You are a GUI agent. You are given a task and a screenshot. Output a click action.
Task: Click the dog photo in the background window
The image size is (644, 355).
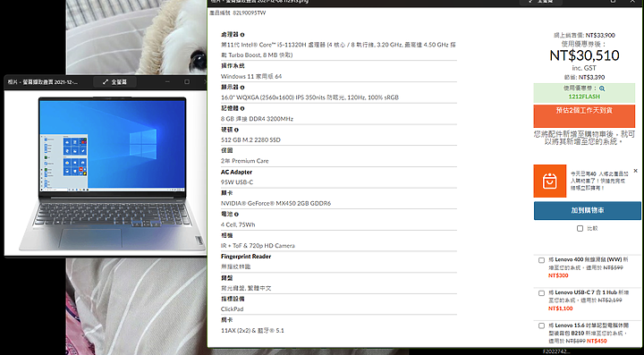(x=136, y=37)
